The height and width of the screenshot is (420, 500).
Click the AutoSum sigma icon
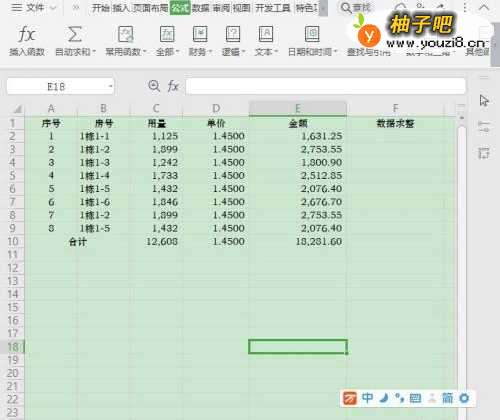(75, 34)
